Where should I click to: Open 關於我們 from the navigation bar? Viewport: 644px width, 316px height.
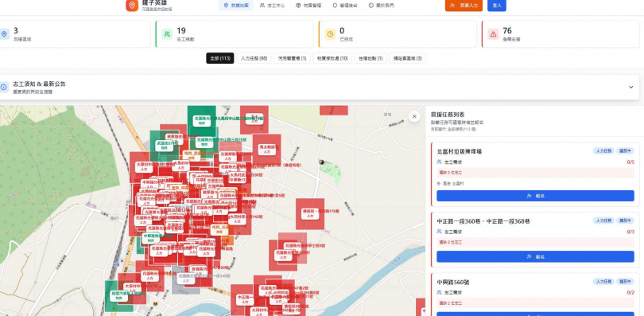[x=381, y=6]
